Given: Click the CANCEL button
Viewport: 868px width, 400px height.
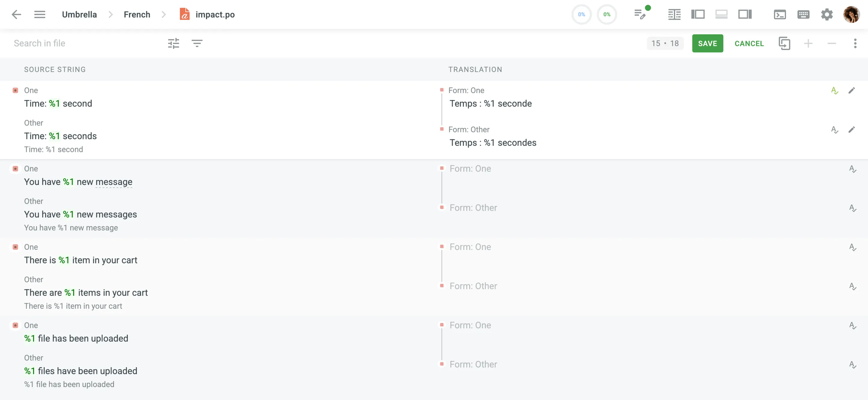Looking at the screenshot, I should (x=749, y=43).
